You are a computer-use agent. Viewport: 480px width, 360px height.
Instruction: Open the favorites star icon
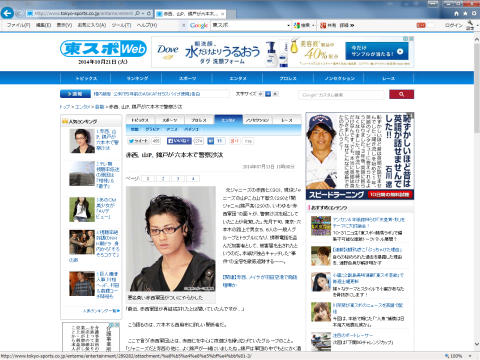click(465, 14)
